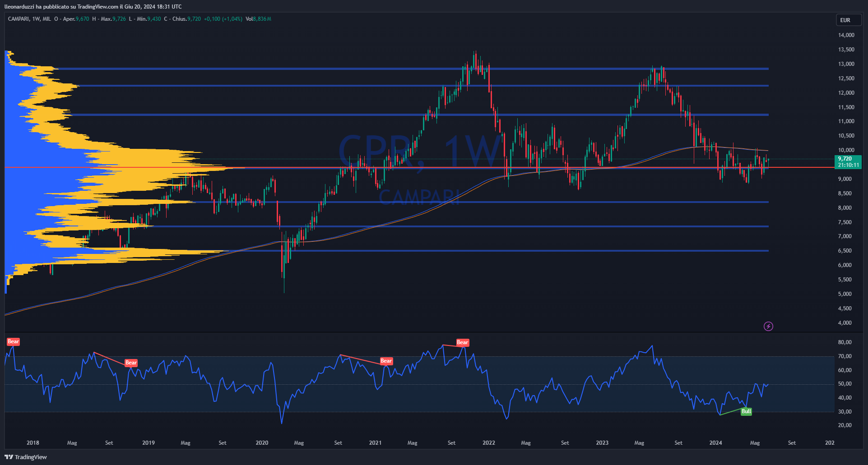Click the 2022 label on time axis
The image size is (868, 465).
coord(489,443)
